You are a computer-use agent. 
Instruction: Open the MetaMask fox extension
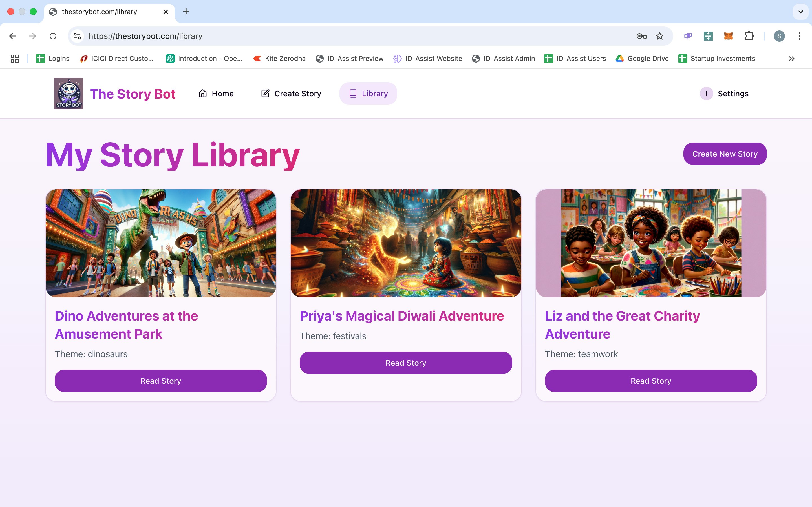point(728,36)
